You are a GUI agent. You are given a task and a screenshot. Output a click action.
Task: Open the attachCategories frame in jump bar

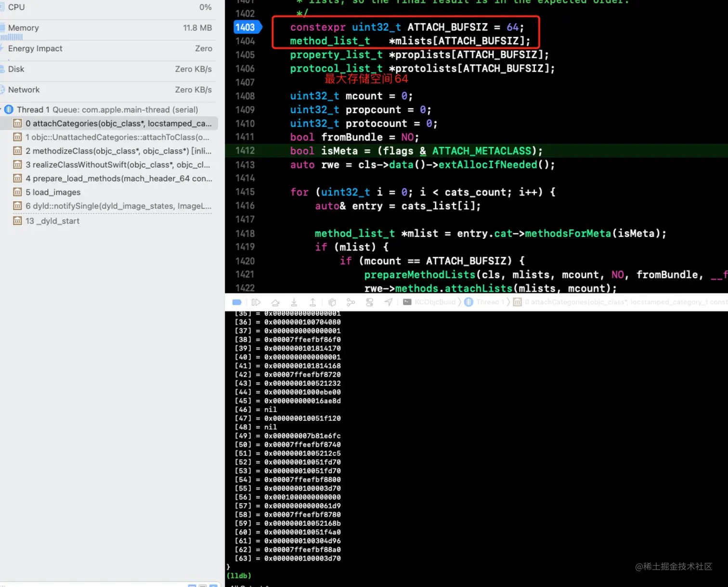coord(626,302)
